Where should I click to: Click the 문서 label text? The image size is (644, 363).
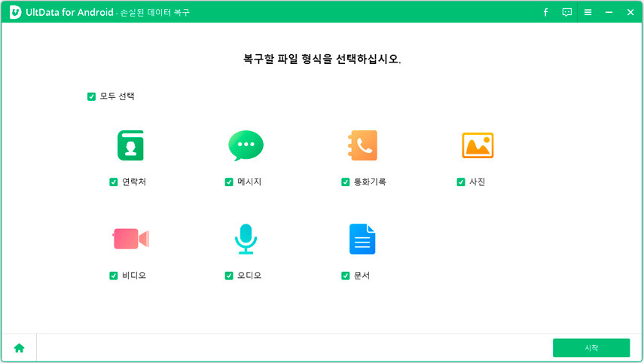coord(362,276)
